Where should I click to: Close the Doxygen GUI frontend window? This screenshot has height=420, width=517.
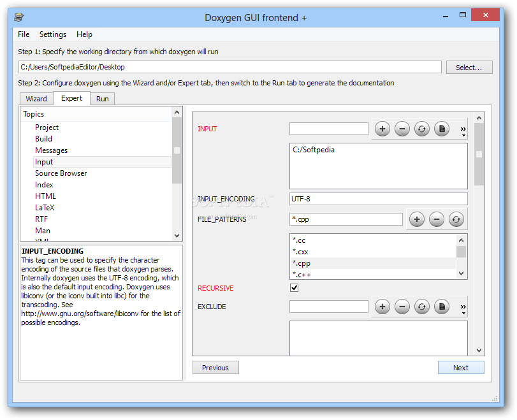pyautogui.click(x=485, y=15)
